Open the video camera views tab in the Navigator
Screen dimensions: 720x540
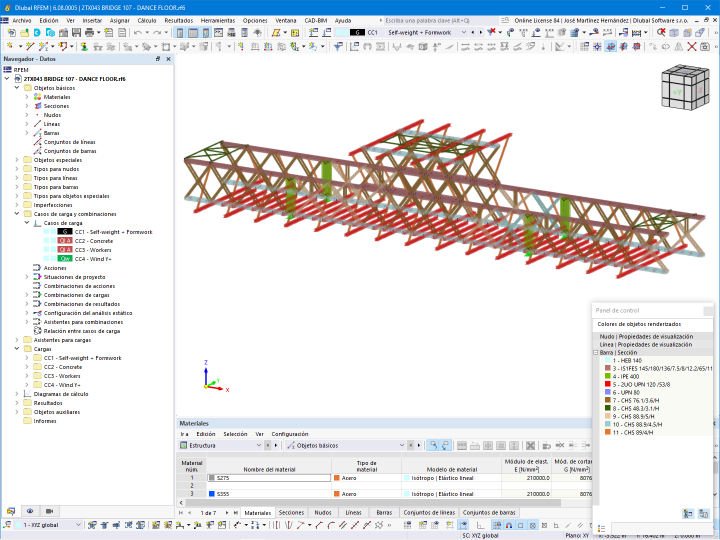pos(50,511)
